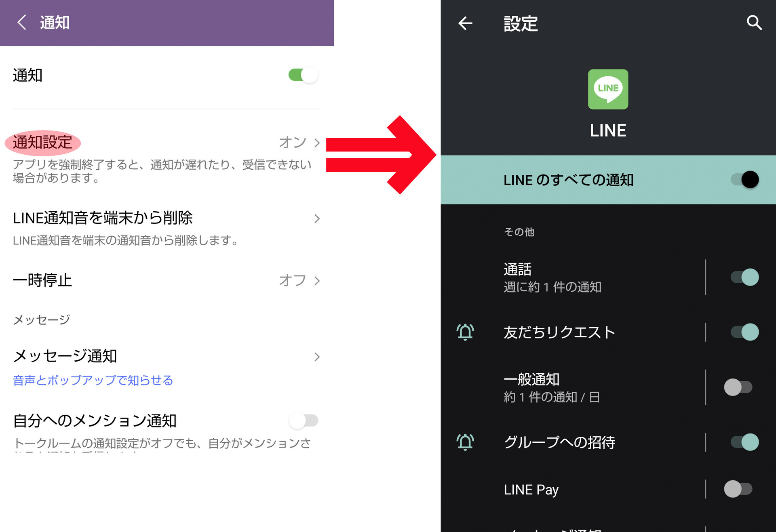
Task: Open chevron on 通知設定 row
Action: point(317,143)
